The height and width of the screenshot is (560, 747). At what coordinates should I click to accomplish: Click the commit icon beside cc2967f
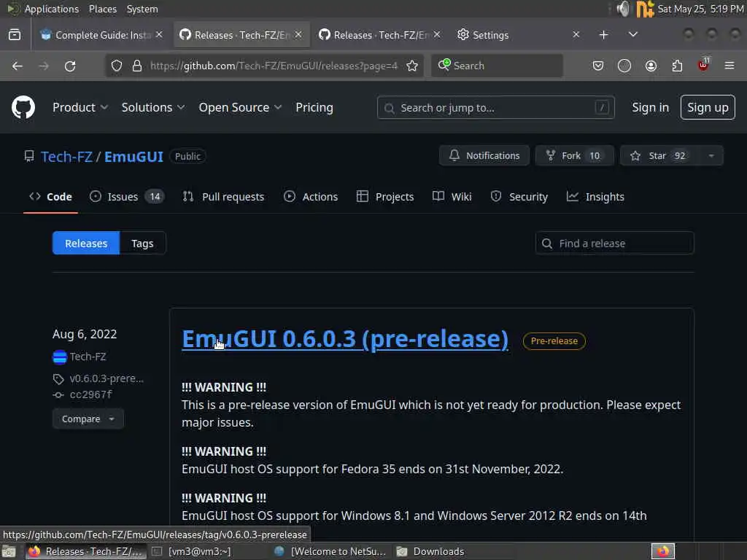(x=58, y=394)
